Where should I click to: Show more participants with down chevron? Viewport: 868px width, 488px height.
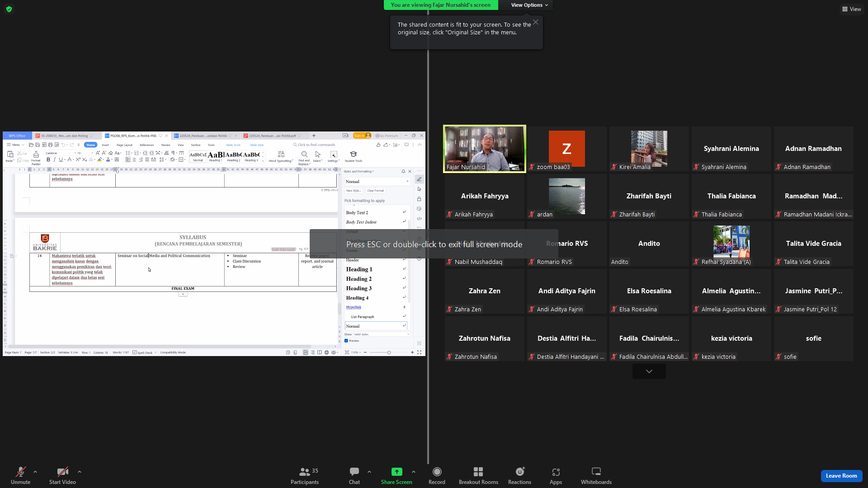point(649,371)
